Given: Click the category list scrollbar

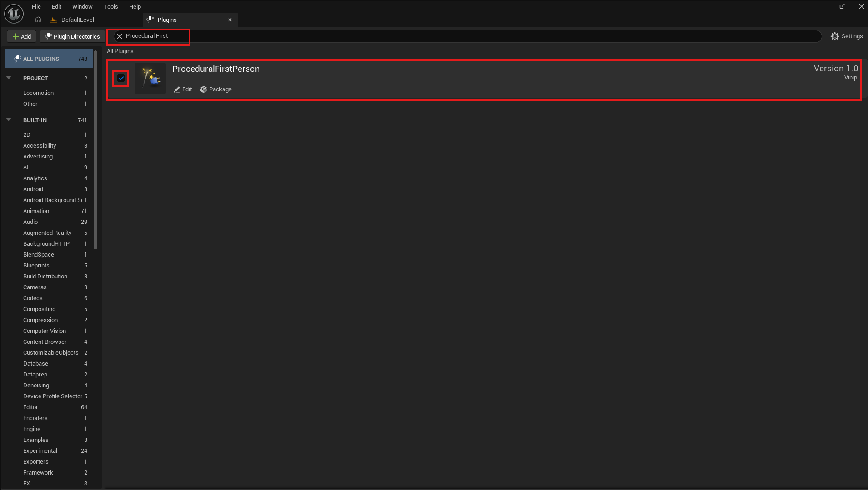Looking at the screenshot, I should 95,150.
